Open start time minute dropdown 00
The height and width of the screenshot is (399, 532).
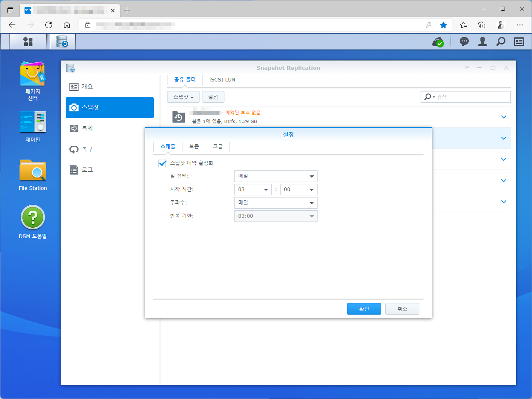point(299,190)
